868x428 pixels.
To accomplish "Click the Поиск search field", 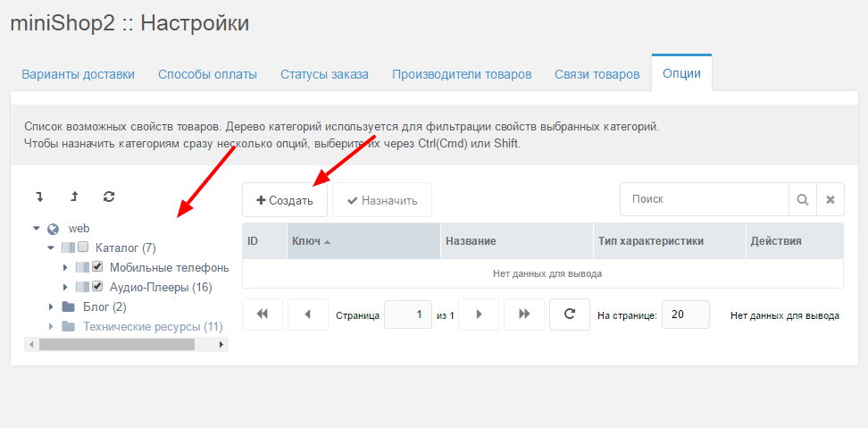I will click(x=705, y=199).
